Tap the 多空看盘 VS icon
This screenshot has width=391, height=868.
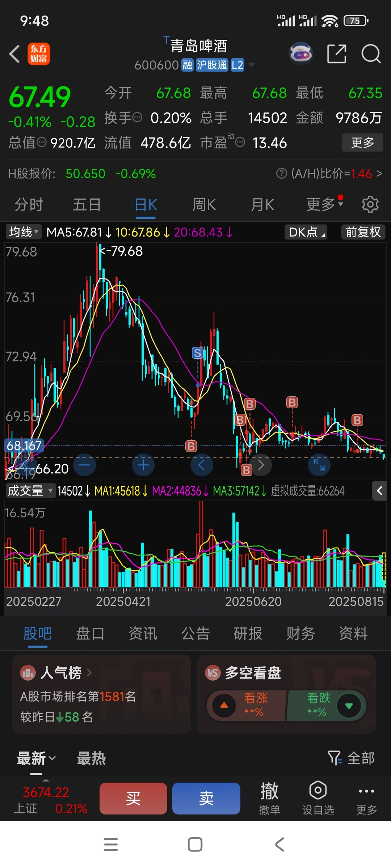(x=213, y=673)
